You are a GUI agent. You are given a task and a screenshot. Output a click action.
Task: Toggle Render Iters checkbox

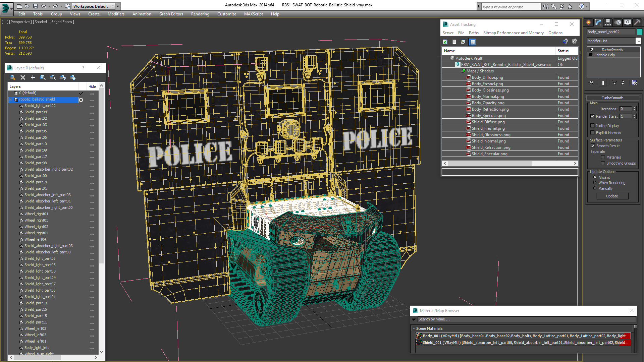pos(592,116)
